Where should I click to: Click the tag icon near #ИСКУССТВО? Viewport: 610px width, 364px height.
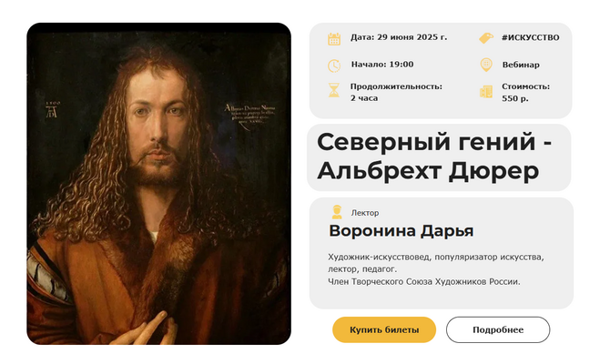click(485, 38)
